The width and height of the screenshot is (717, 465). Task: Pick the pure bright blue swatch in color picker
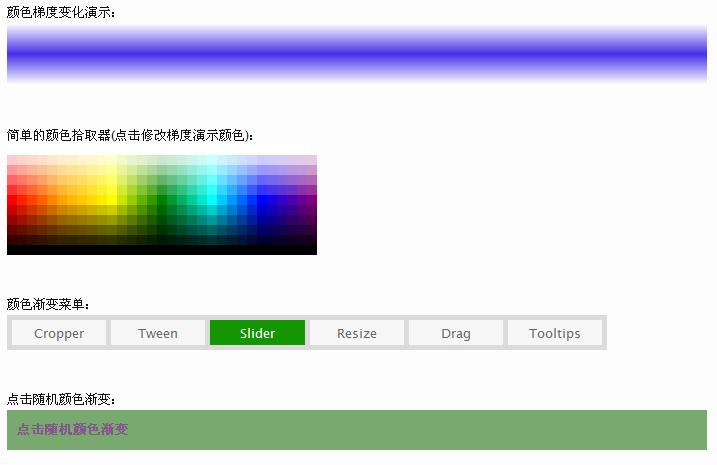click(262, 200)
